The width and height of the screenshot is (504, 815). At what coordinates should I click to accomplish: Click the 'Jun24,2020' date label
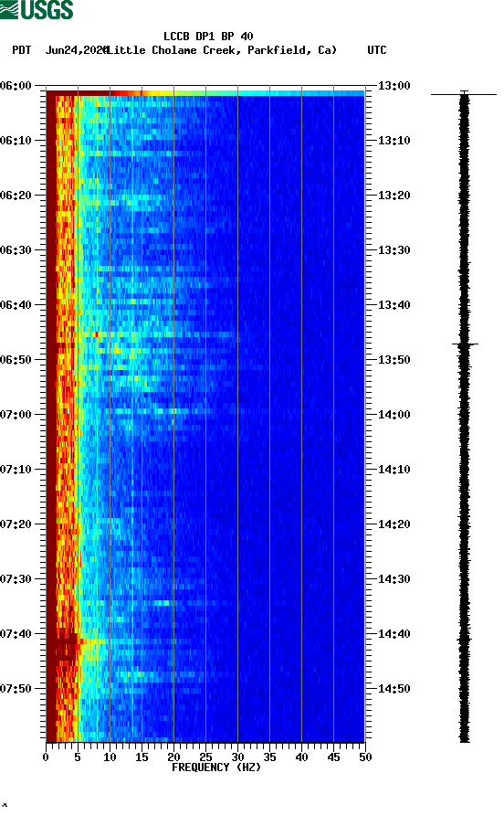(77, 50)
